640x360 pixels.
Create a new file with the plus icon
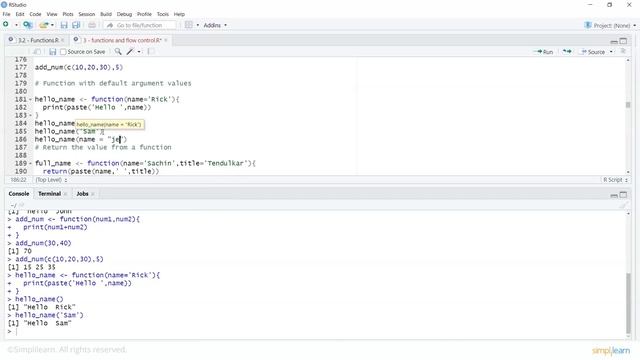pos(6,25)
